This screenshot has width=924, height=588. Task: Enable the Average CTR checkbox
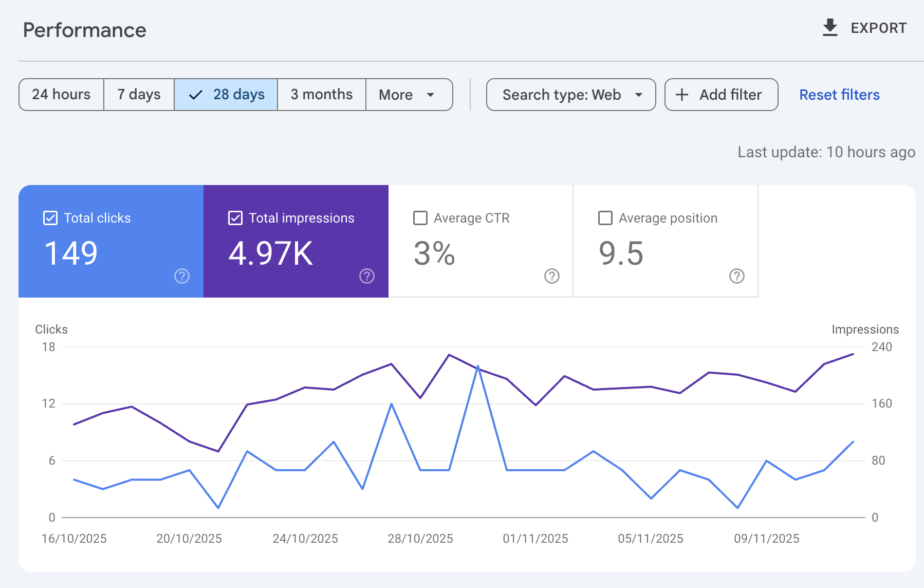(420, 218)
